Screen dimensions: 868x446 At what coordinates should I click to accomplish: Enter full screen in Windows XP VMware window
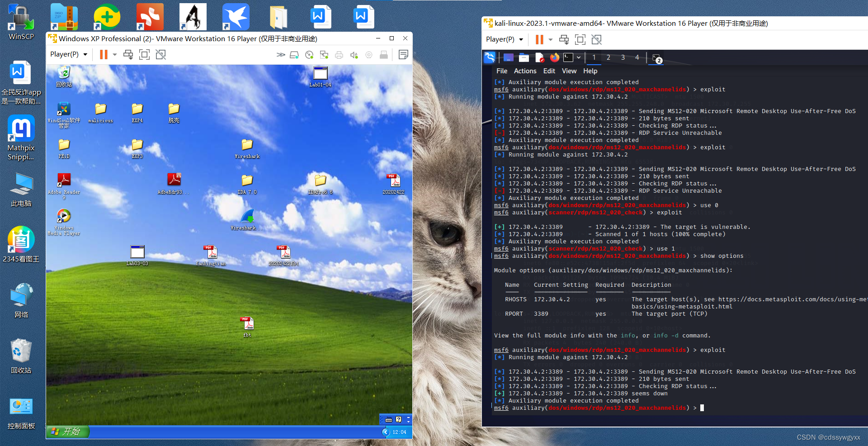[x=144, y=54]
